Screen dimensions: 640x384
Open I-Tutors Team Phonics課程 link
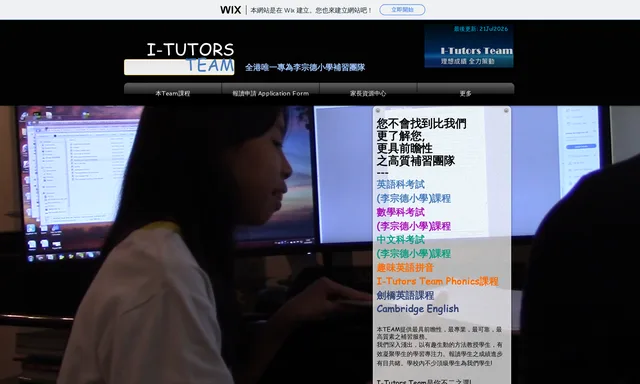tap(437, 281)
